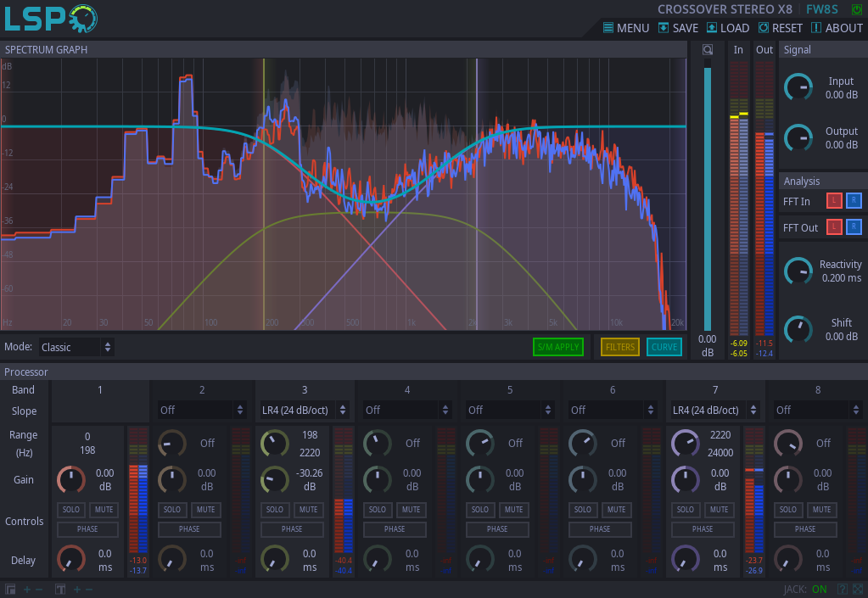Viewport: 868px width, 598px height.
Task: Click the help question-mark icon
Action: tap(843, 590)
